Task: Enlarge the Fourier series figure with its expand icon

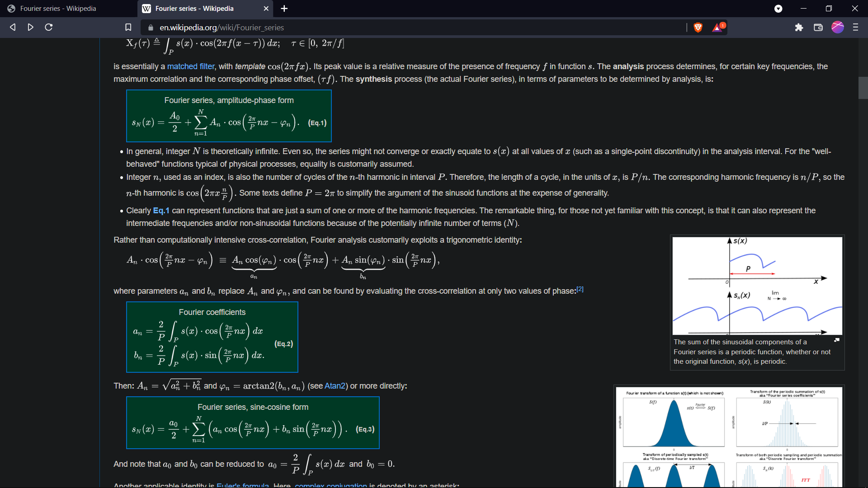Action: 836,340
